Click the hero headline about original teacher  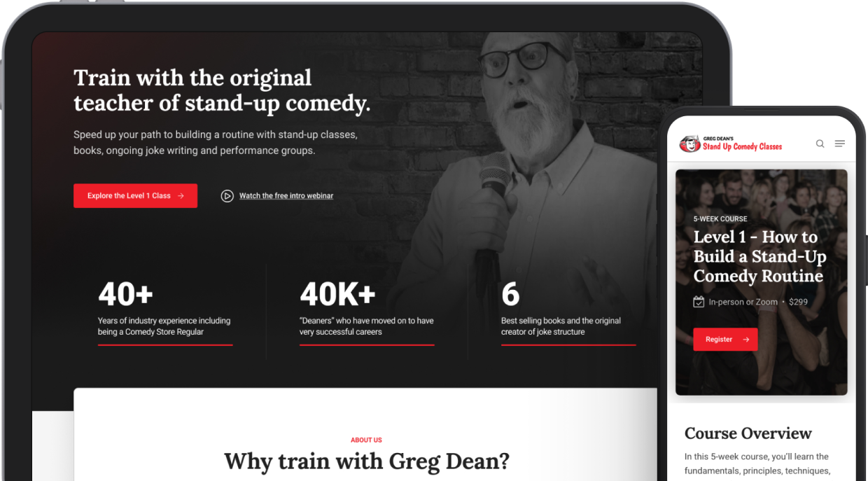222,90
